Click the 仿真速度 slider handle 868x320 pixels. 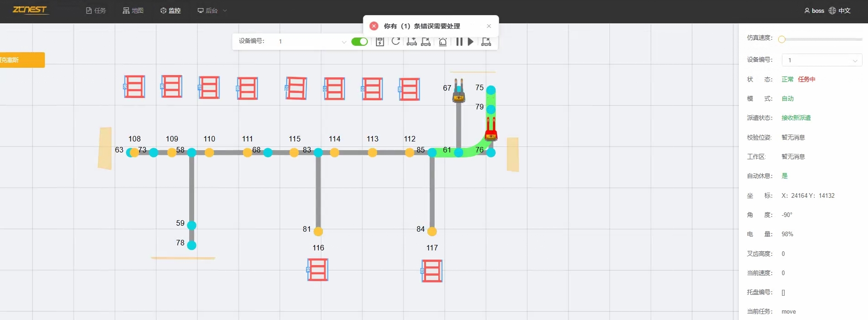point(782,39)
